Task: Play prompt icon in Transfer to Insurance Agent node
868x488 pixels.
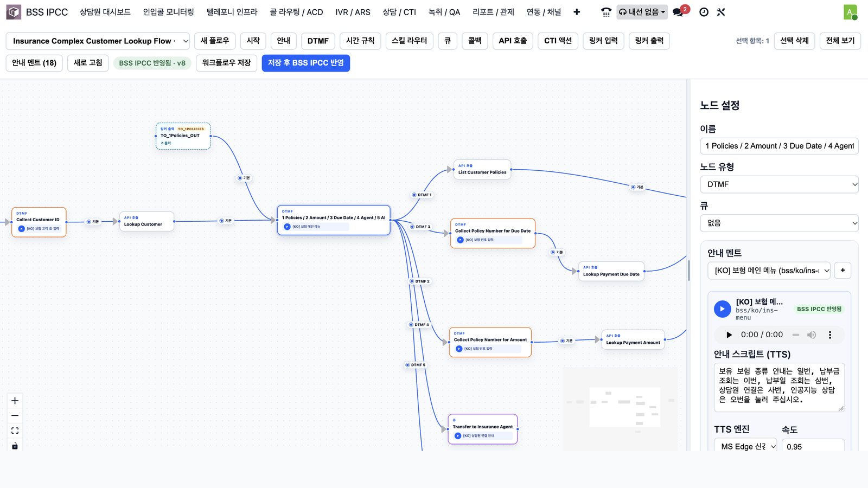Action: click(458, 436)
